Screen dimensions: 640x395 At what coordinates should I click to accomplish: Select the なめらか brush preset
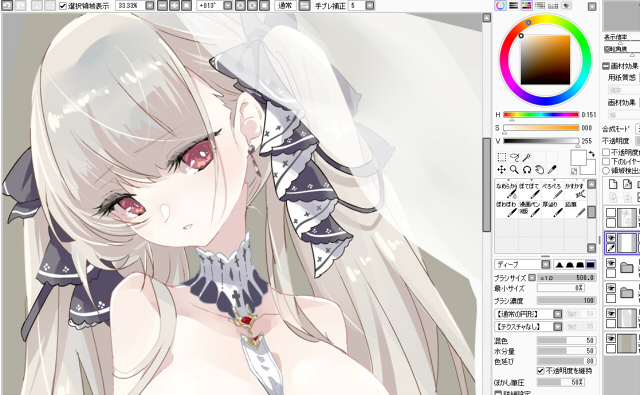(507, 190)
